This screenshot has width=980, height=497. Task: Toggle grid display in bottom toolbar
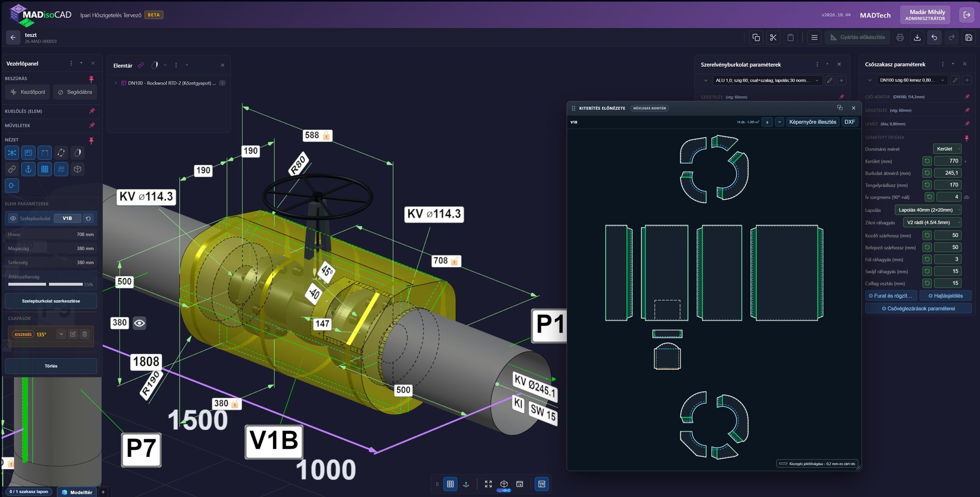point(450,484)
